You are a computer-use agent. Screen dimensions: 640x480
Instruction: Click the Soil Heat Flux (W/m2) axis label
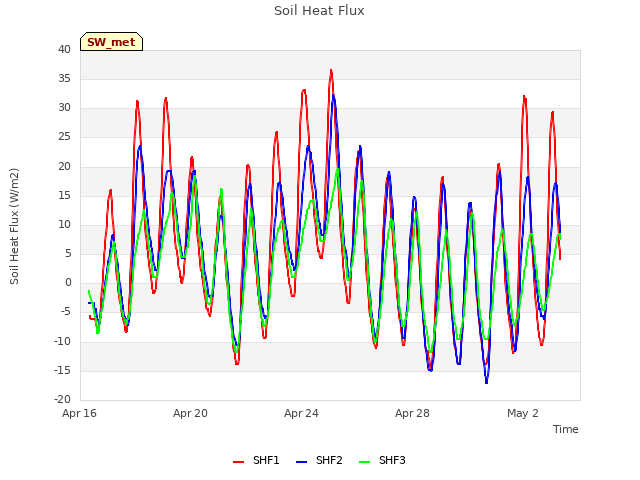pos(14,226)
